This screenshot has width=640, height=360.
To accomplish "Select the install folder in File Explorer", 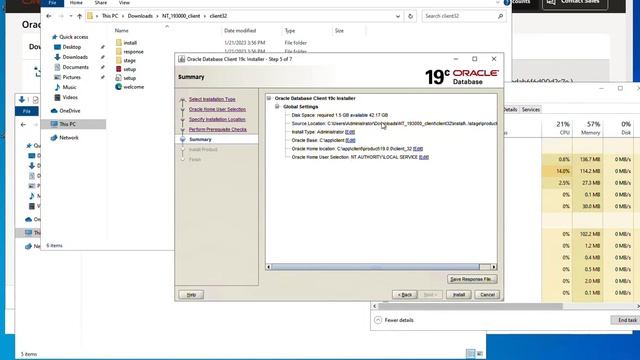I will click(x=127, y=43).
